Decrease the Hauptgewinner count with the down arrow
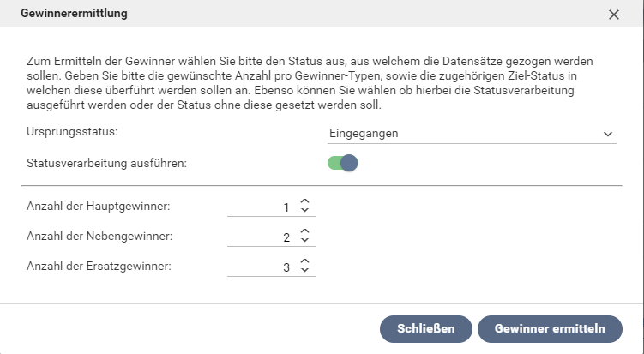The image size is (644, 354). click(x=304, y=212)
